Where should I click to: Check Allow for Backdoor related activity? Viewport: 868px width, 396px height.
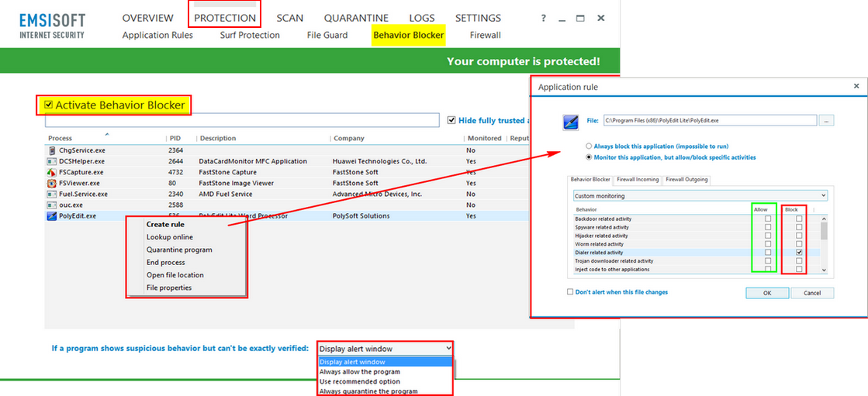coord(768,219)
